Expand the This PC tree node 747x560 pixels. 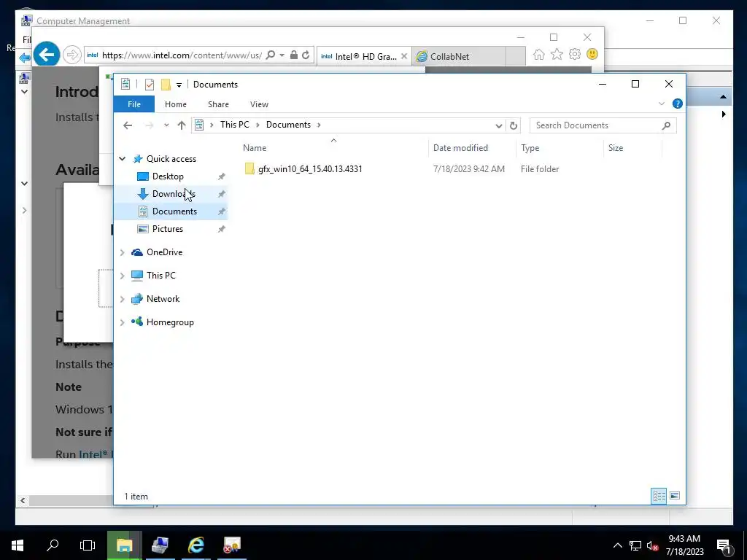(x=122, y=276)
